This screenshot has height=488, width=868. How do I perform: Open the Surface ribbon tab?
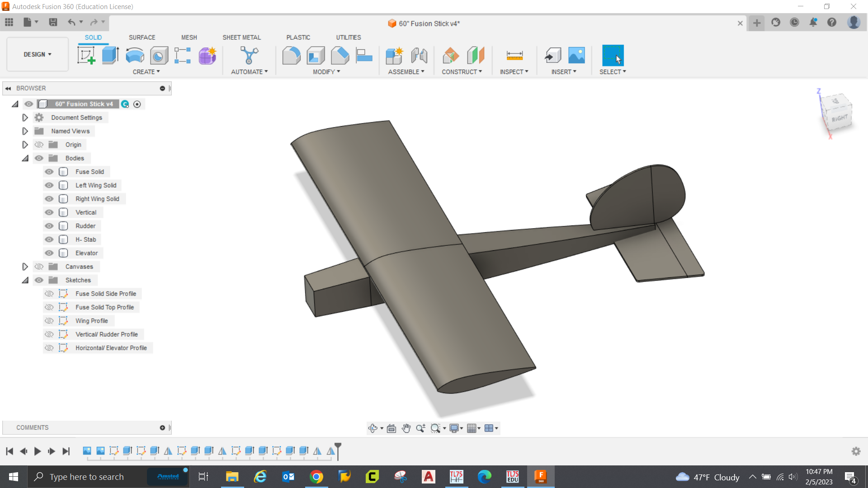tap(142, 37)
